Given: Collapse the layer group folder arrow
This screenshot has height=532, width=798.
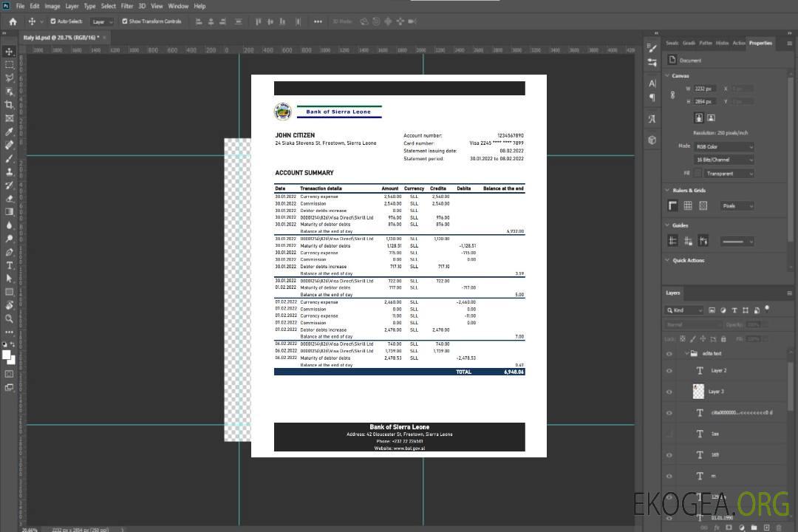Looking at the screenshot, I should point(686,353).
